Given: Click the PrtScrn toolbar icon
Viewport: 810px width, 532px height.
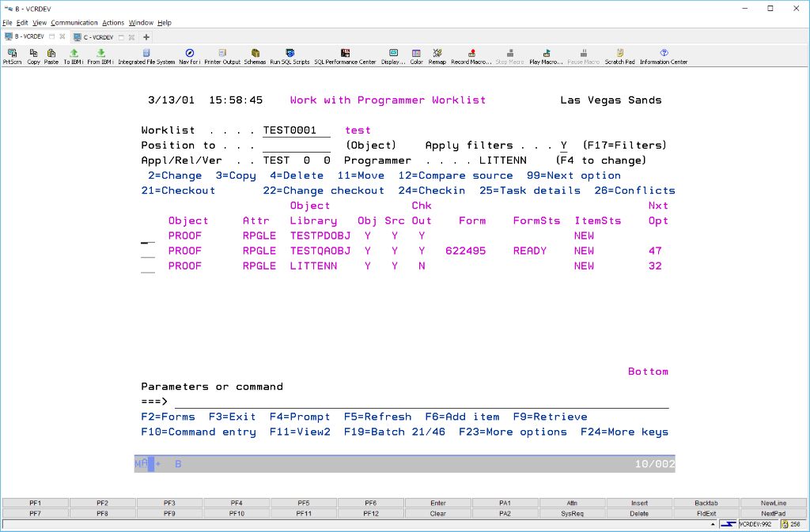Looking at the screenshot, I should (x=13, y=56).
